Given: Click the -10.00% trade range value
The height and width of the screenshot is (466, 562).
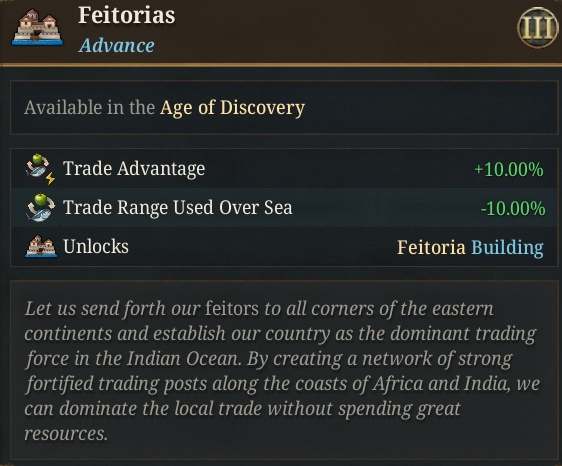Looking at the screenshot, I should coord(513,209).
